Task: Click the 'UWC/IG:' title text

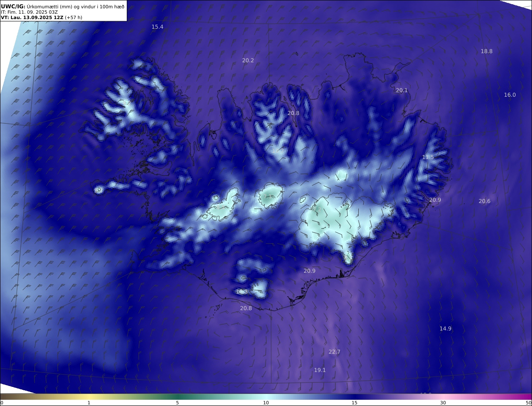Action: point(12,6)
